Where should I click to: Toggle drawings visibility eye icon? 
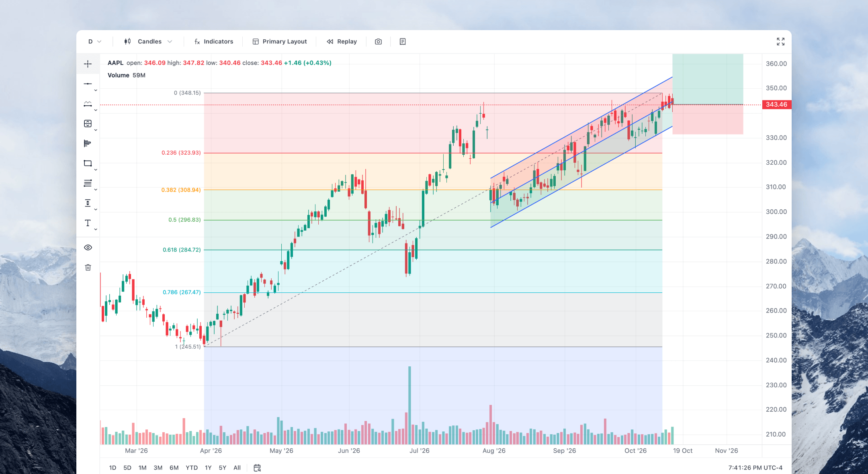pyautogui.click(x=88, y=247)
